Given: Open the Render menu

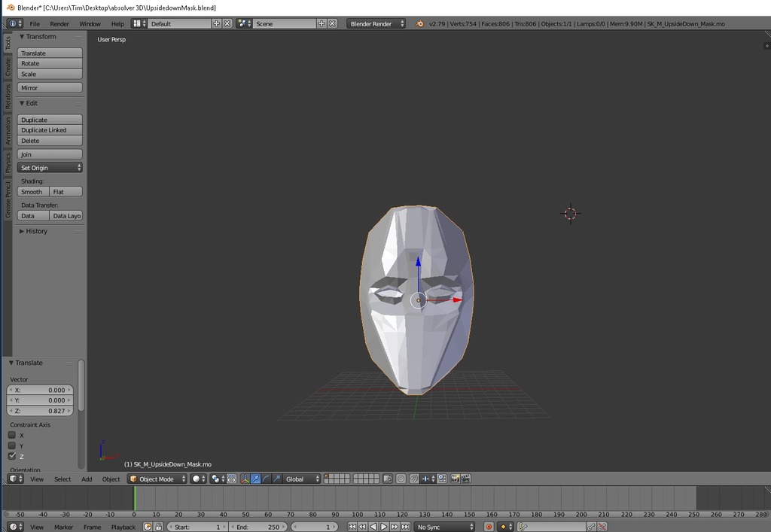Looking at the screenshot, I should pos(59,23).
